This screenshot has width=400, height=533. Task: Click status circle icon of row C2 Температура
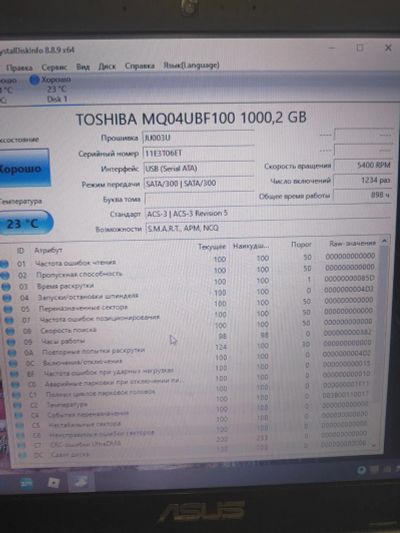(x=17, y=405)
